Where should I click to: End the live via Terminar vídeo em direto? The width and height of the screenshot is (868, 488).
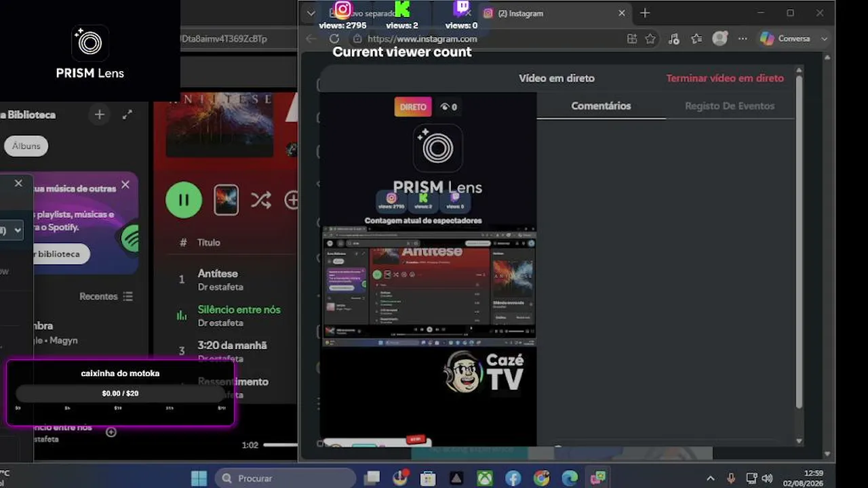[x=725, y=78]
